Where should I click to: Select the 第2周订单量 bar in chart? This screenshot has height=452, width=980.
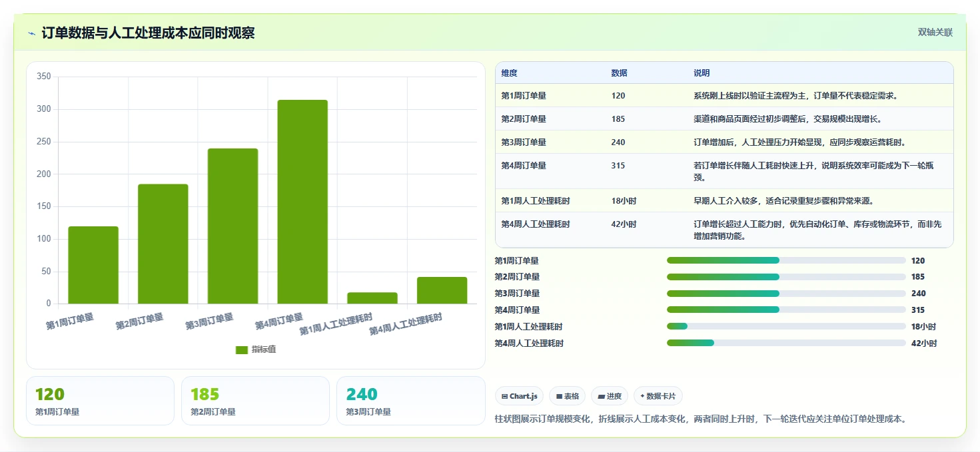coord(163,244)
